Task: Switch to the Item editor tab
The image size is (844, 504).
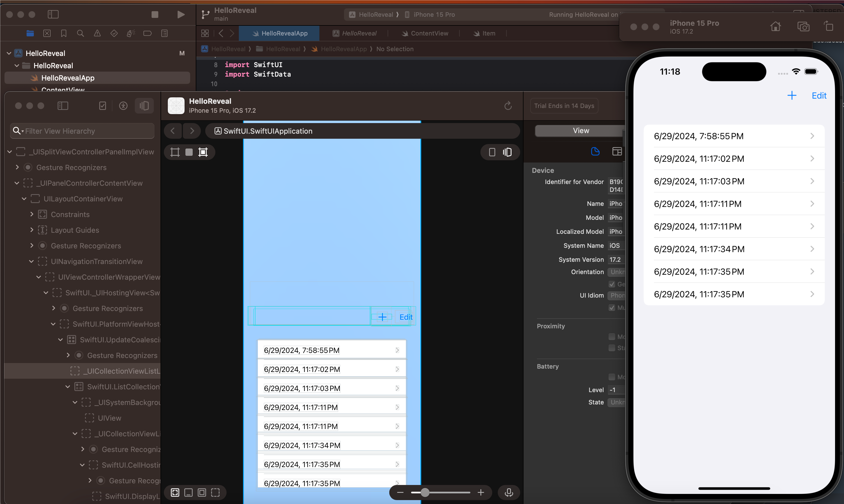Action: (484, 33)
